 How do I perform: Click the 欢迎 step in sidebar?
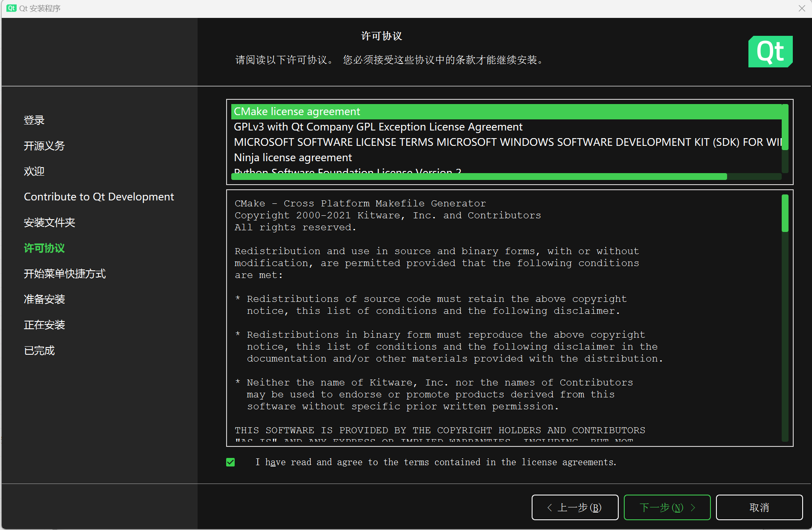click(x=34, y=171)
